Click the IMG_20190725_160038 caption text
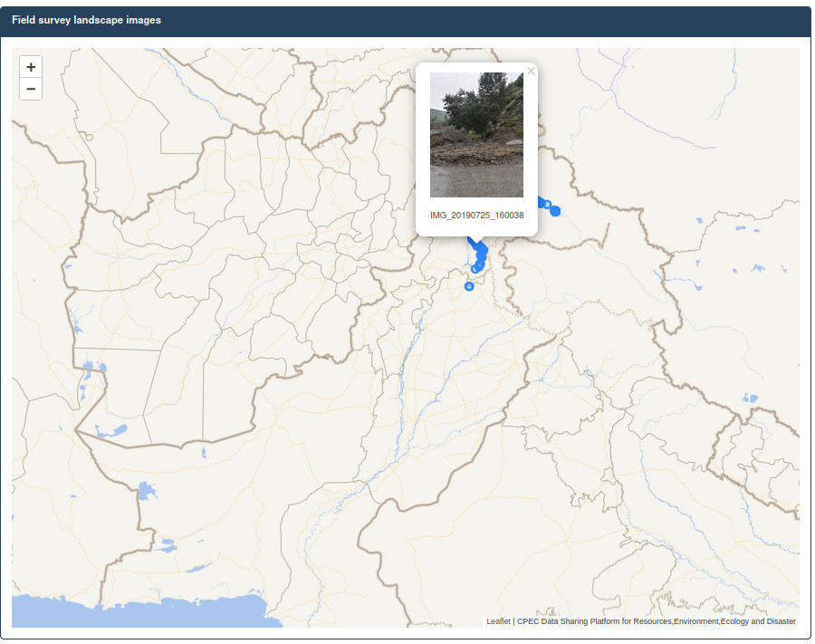This screenshot has height=644, width=815. tap(476, 216)
